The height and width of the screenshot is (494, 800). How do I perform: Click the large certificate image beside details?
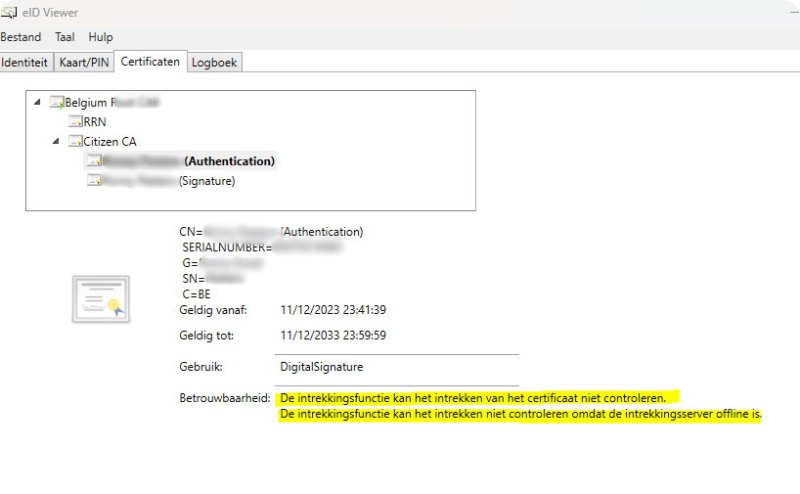tap(101, 299)
